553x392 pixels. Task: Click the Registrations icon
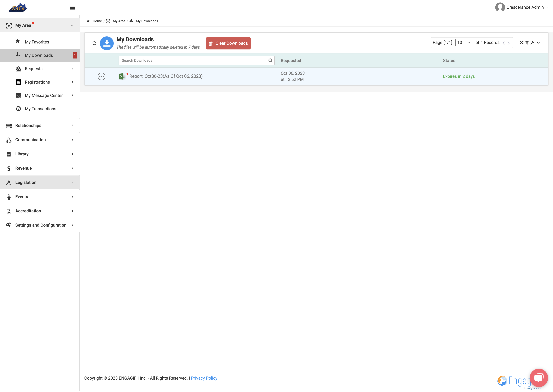tap(18, 82)
